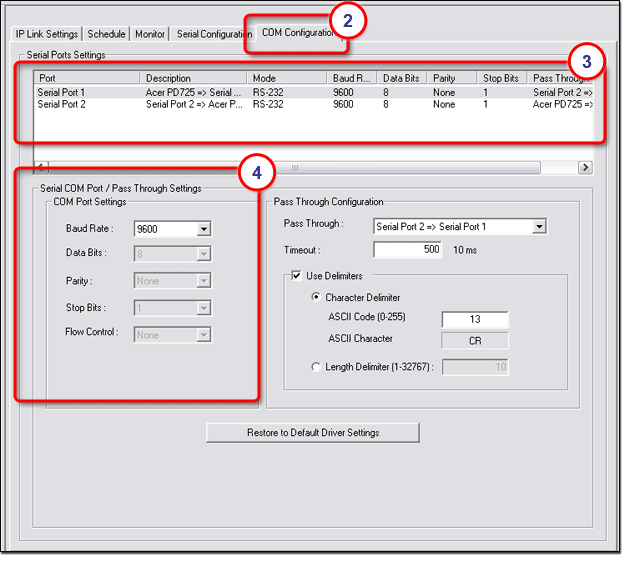Click Restore to Default Driver Settings
The width and height of the screenshot is (630, 562).
click(312, 433)
